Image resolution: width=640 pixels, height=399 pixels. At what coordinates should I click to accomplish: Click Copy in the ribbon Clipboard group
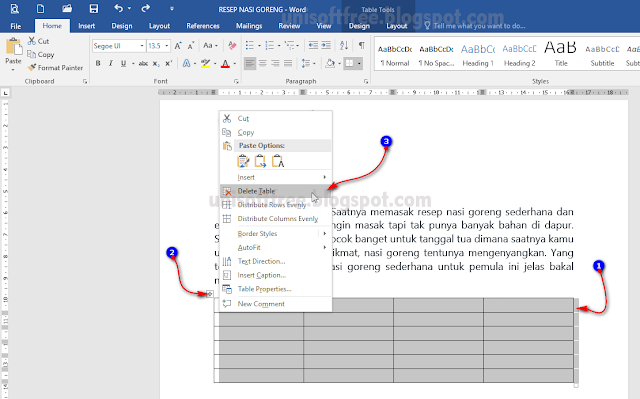coord(40,54)
